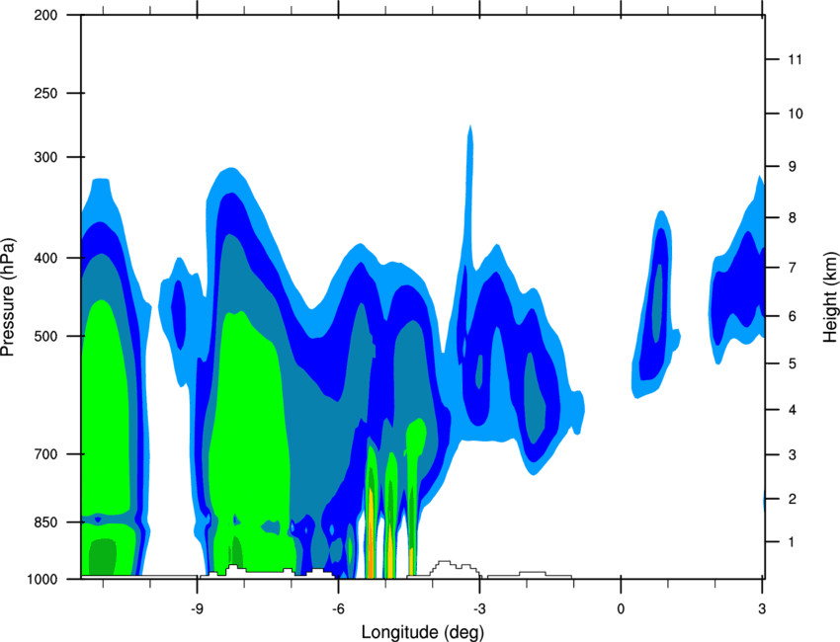Pick the 7 km height label
This screenshot has height=642, width=840.
(793, 268)
